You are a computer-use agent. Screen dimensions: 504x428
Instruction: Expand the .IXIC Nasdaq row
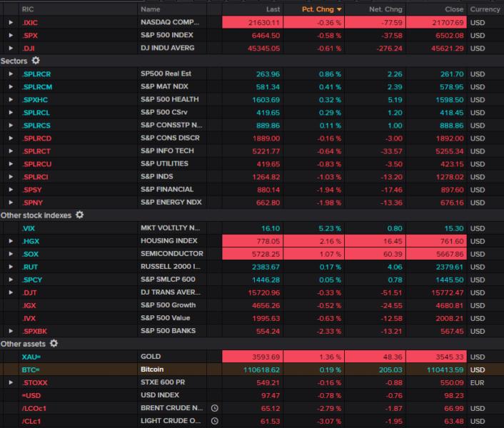pos(11,23)
